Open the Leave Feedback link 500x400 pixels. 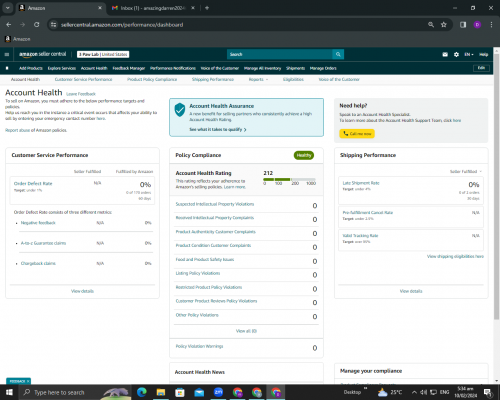point(81,94)
